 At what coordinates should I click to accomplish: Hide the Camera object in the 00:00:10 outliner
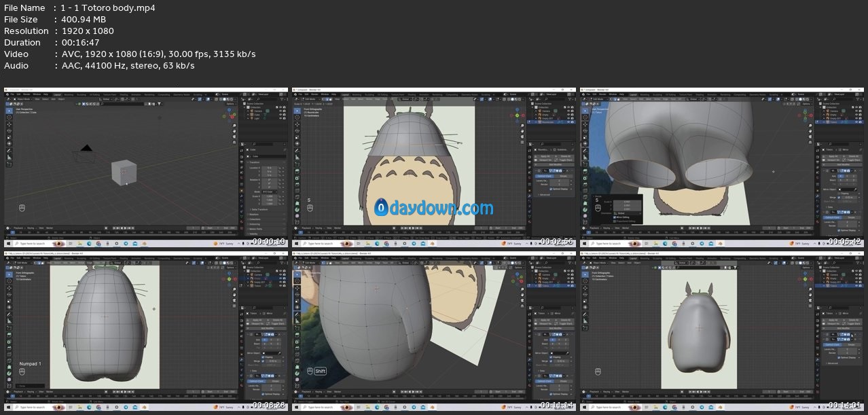point(281,111)
